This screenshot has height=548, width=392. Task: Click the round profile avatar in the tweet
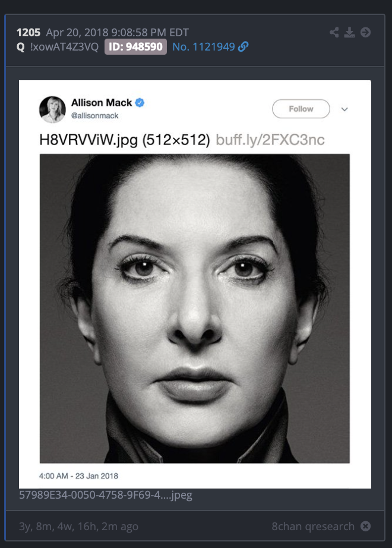click(52, 109)
